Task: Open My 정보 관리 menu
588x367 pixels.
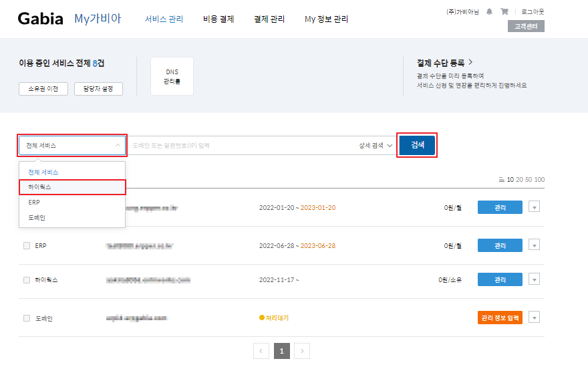Action: point(326,19)
